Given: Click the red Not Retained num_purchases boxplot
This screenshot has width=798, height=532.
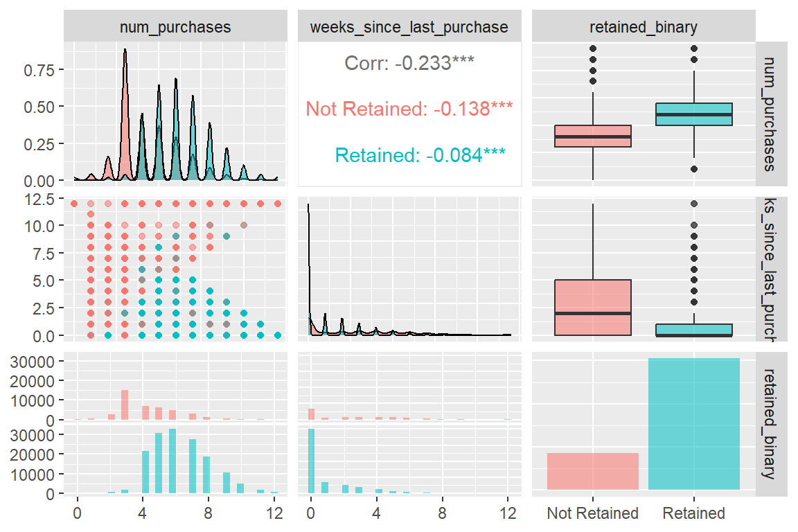Looking at the screenshot, I should coord(593,136).
